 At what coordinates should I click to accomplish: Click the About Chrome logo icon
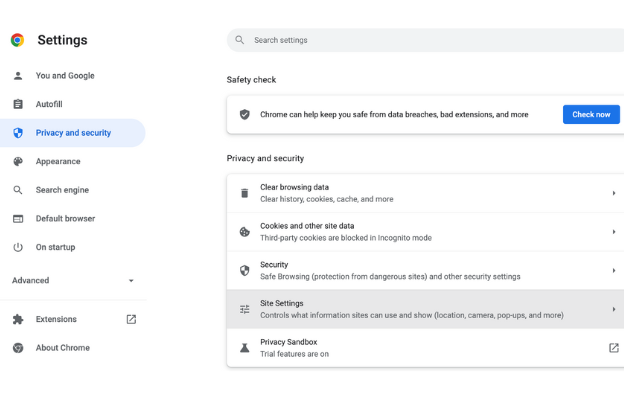point(18,348)
